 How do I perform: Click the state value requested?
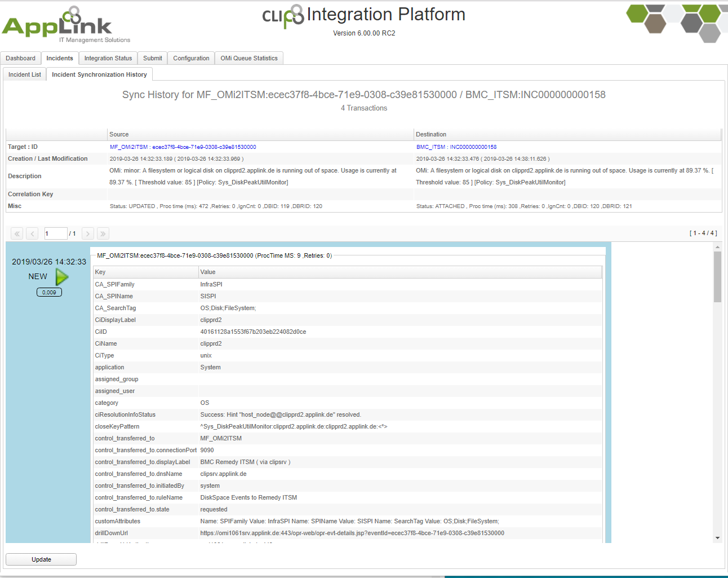213,509
